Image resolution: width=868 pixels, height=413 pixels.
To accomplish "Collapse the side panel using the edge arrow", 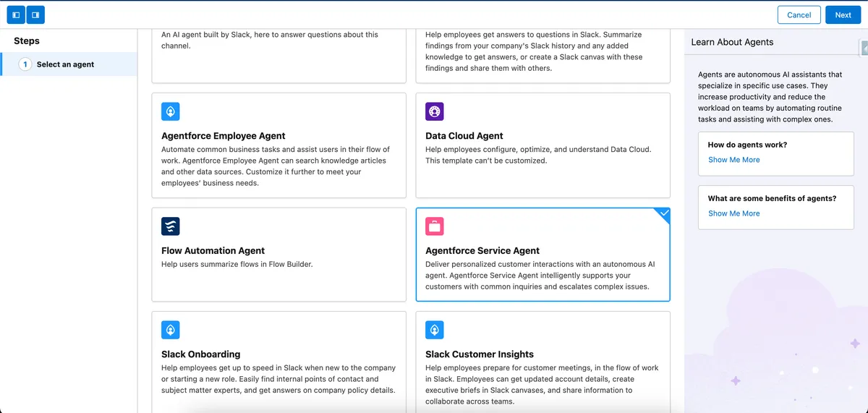I will click(864, 48).
